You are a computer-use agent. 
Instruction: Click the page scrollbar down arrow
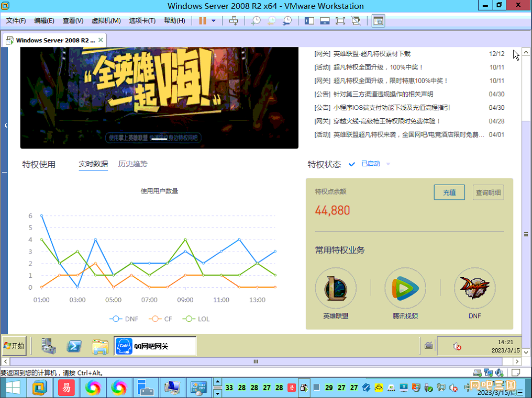pyautogui.click(x=526, y=352)
